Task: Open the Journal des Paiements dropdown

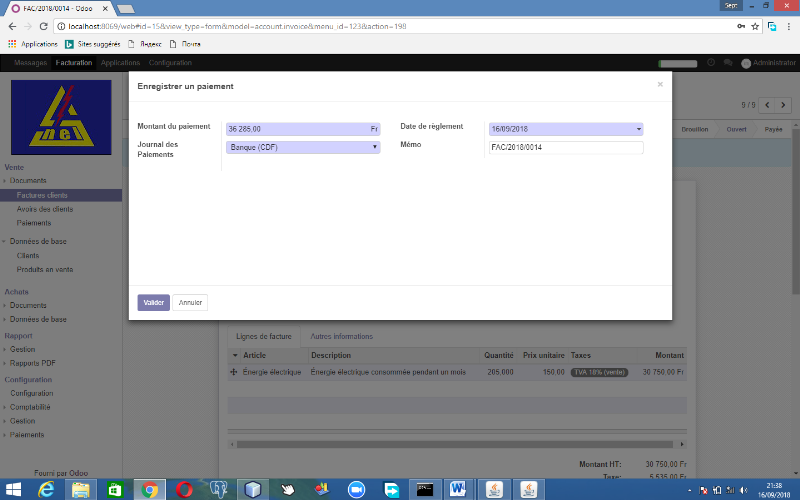Action: (303, 148)
